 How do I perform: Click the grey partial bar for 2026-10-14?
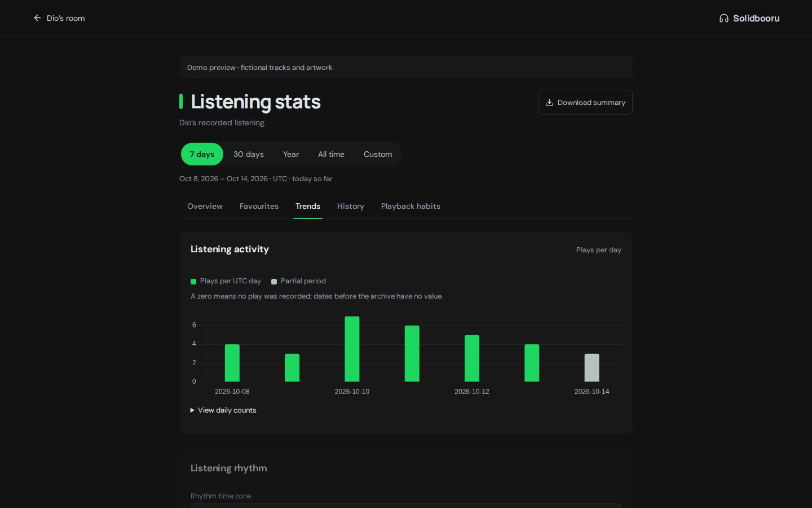(x=592, y=368)
